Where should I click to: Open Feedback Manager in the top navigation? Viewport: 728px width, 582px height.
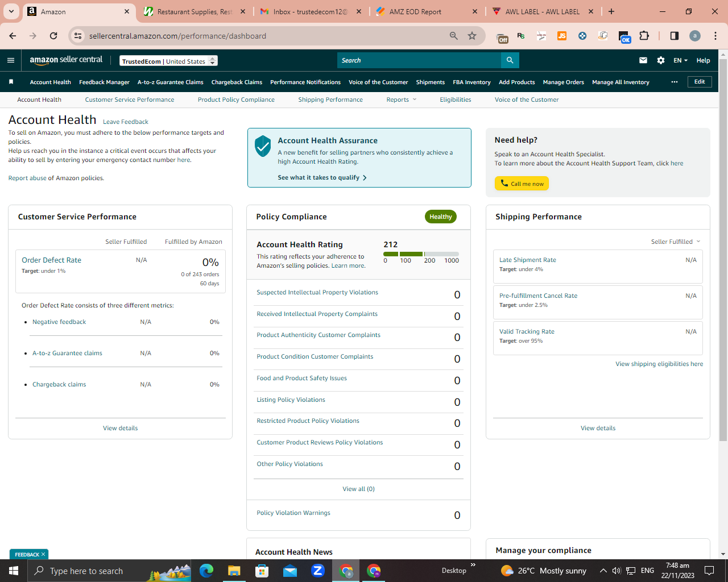(104, 82)
